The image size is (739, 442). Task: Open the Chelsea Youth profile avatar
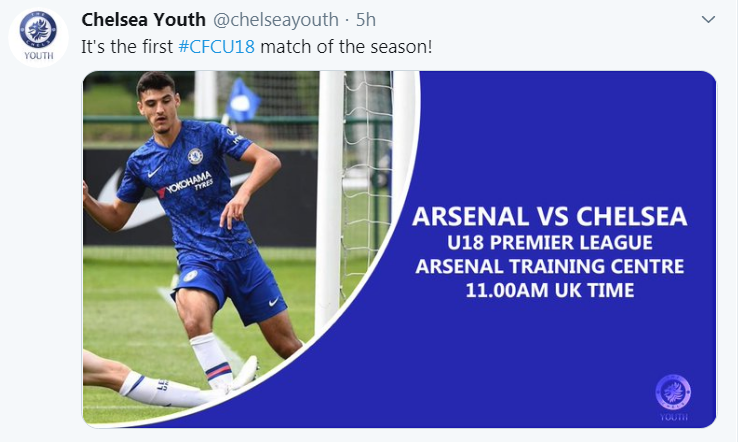(x=38, y=37)
